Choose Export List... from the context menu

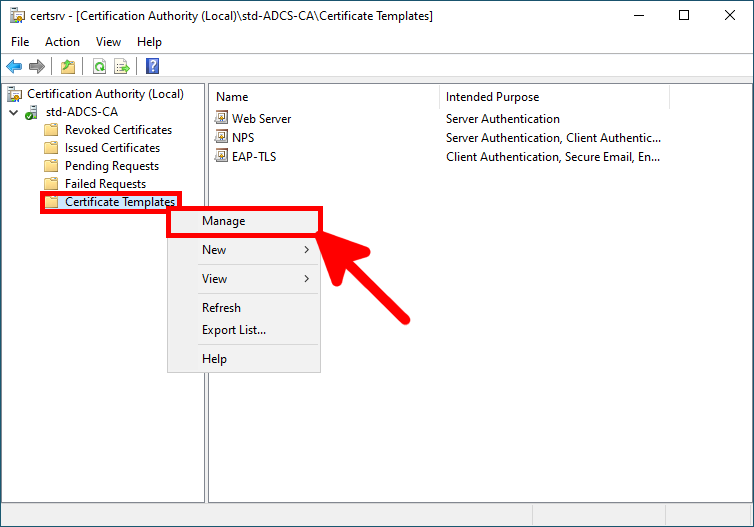pyautogui.click(x=244, y=330)
